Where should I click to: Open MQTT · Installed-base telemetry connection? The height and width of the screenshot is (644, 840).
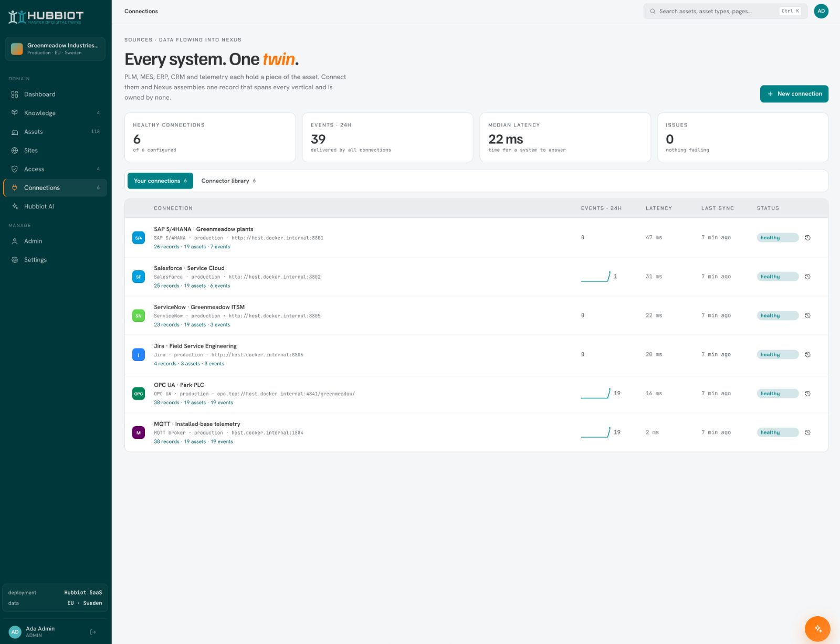coord(197,424)
